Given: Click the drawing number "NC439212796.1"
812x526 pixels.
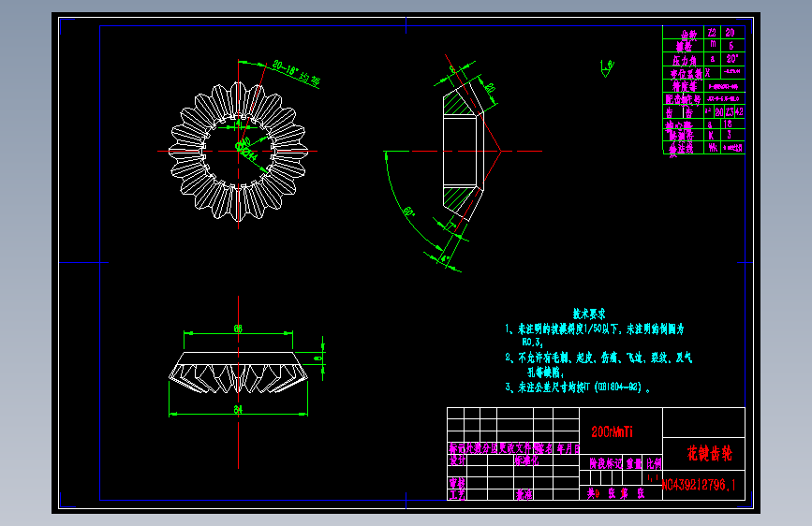Looking at the screenshot, I should 699,485.
